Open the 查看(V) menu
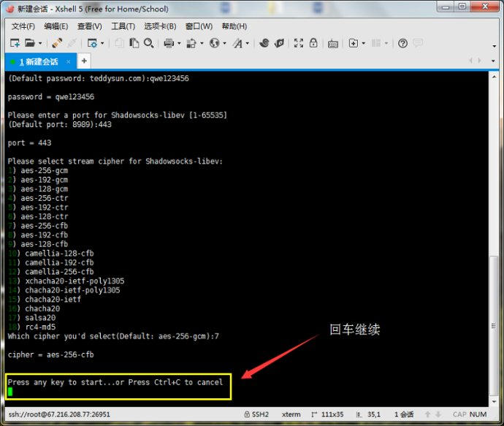The width and height of the screenshot is (504, 426). point(89,26)
